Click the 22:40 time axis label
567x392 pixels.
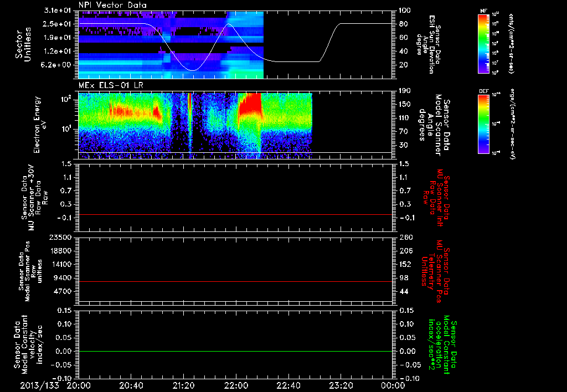click(288, 385)
